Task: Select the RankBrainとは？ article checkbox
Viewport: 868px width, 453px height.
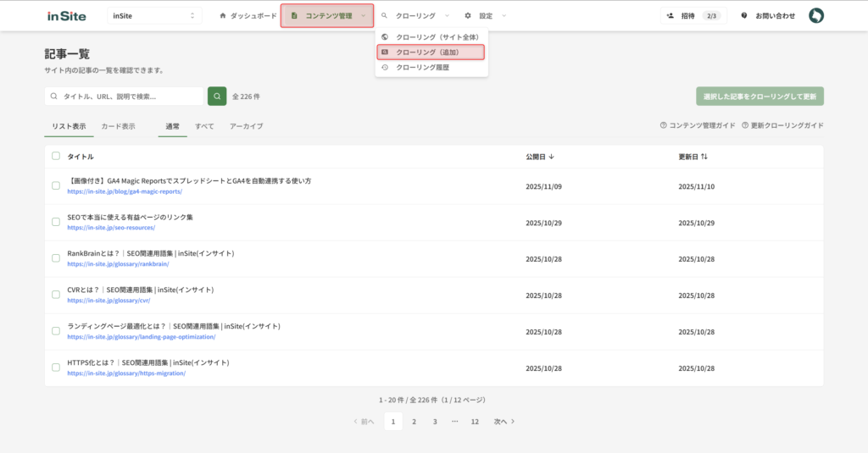Action: click(x=56, y=258)
